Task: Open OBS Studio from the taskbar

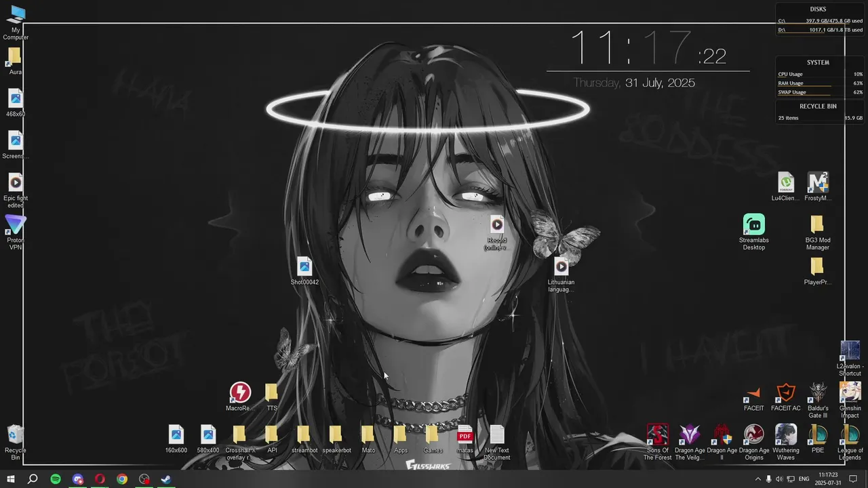Action: 144,479
